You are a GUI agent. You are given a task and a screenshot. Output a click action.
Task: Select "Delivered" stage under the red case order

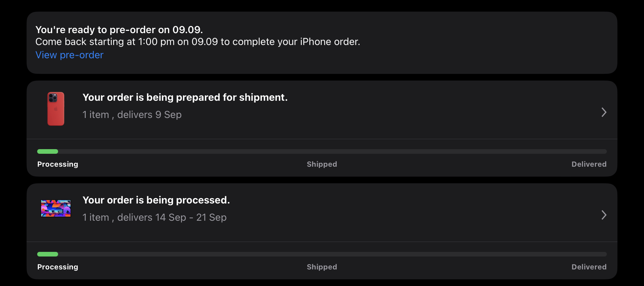point(589,164)
